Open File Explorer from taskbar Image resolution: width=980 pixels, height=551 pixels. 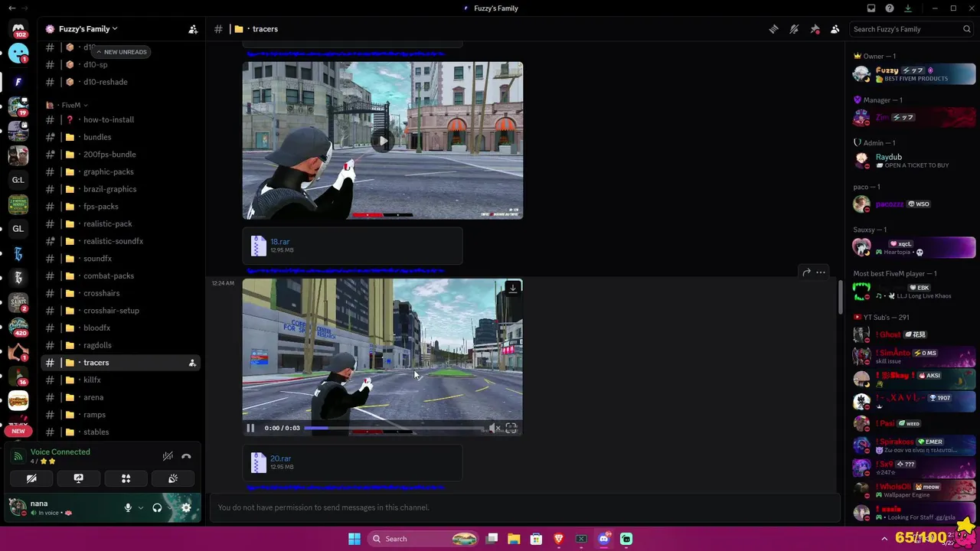514,539
